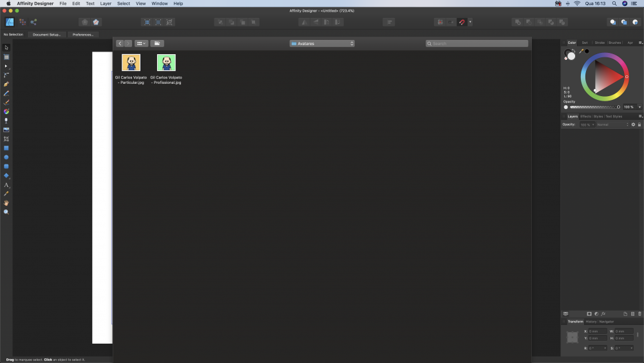Viewport: 644px width, 363px height.
Task: Open layer settings gear icon
Action: click(x=633, y=124)
